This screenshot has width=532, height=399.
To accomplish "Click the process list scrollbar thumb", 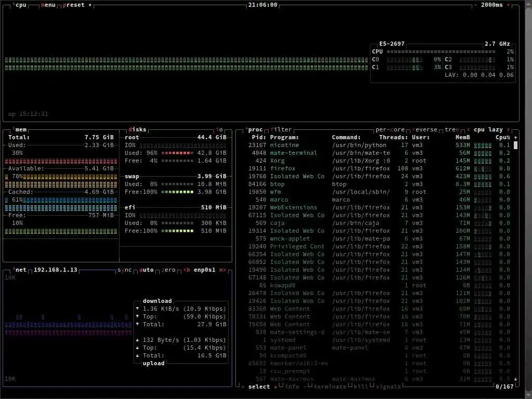I will tap(516, 145).
